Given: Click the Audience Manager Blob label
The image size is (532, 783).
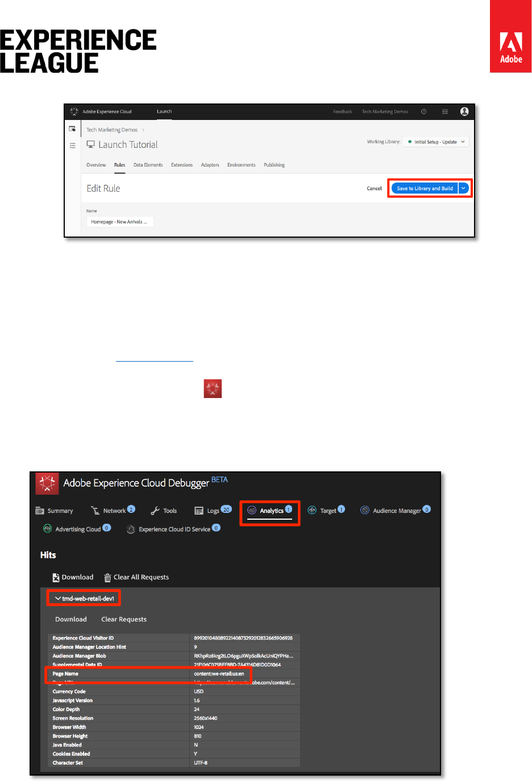Looking at the screenshot, I should (x=79, y=656).
